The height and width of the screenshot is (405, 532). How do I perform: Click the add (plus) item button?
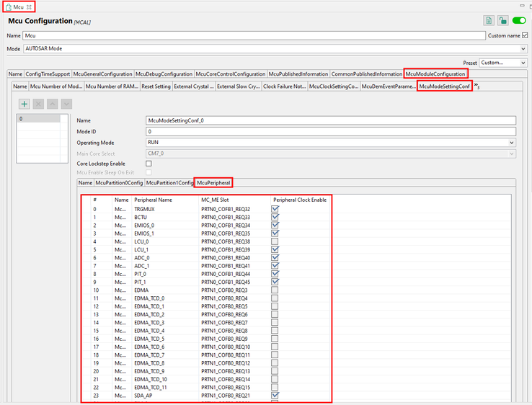click(x=24, y=104)
